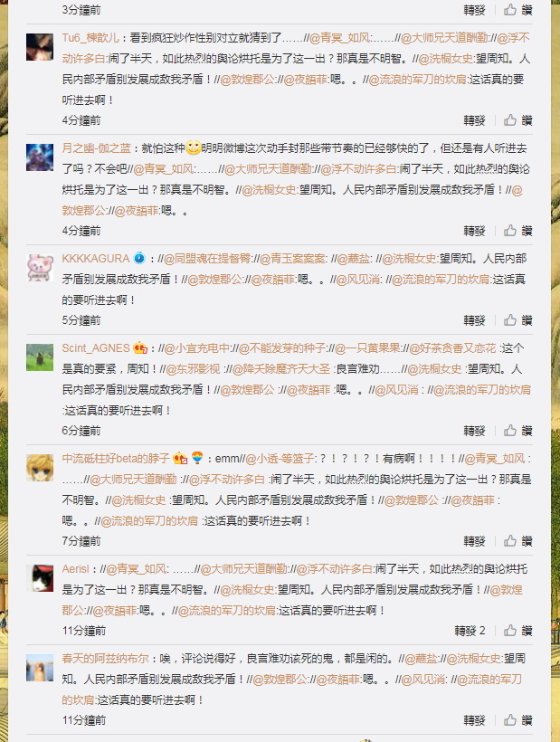Click the 4分鐘前 timestamp under Tu6_楝歆儿's post
560x742 pixels.
[x=81, y=120]
